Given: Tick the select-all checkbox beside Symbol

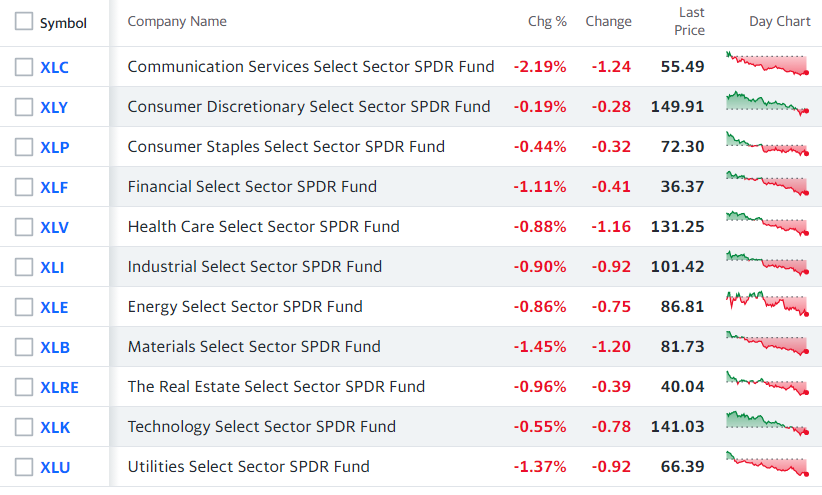Looking at the screenshot, I should click(x=24, y=21).
